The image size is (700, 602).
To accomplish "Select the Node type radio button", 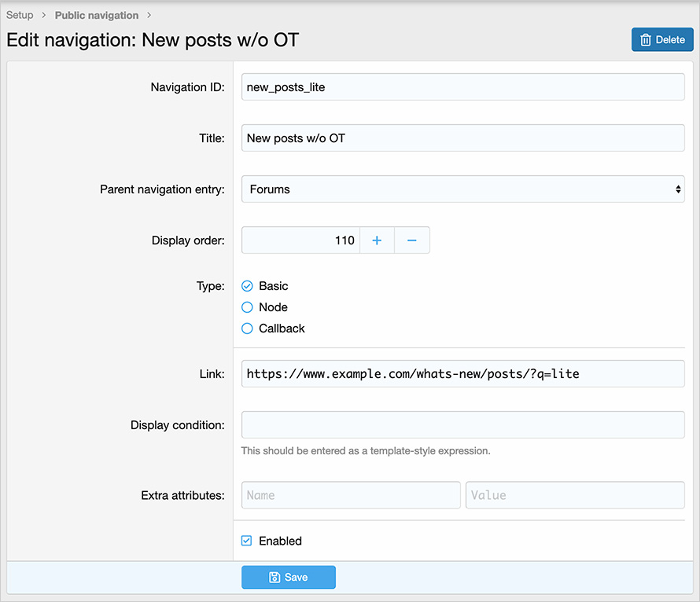I will [x=247, y=307].
